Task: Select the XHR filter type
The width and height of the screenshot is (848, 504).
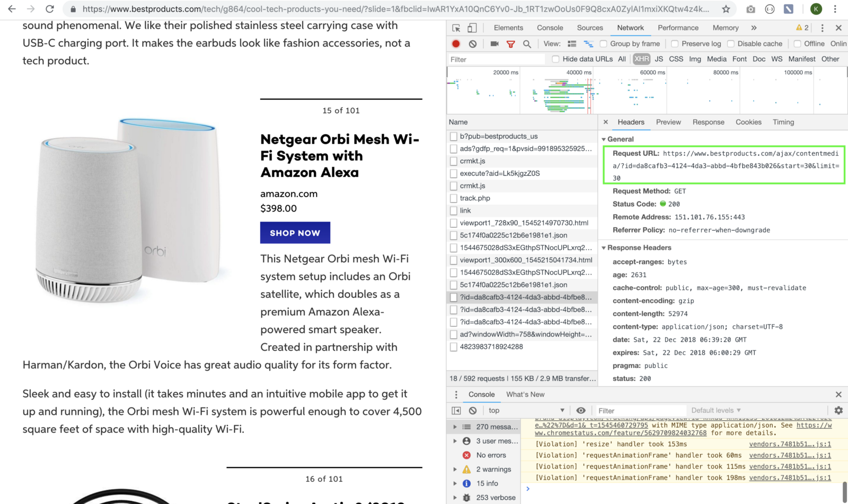Action: coord(641,59)
